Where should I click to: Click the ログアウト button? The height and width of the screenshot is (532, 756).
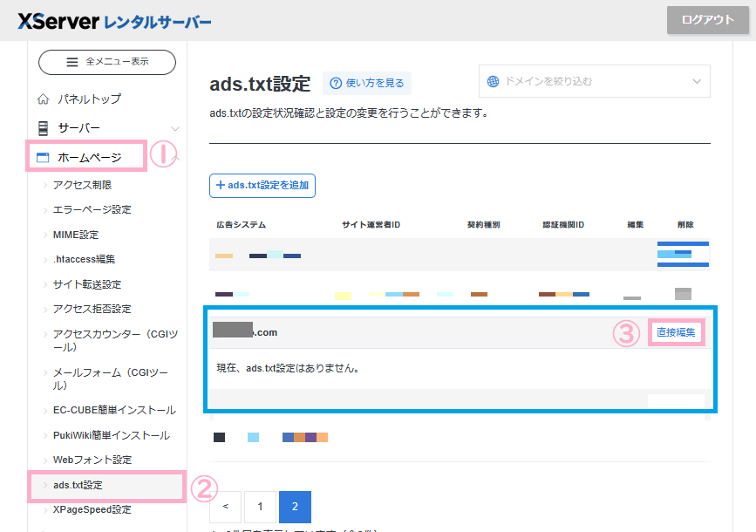pos(707,20)
